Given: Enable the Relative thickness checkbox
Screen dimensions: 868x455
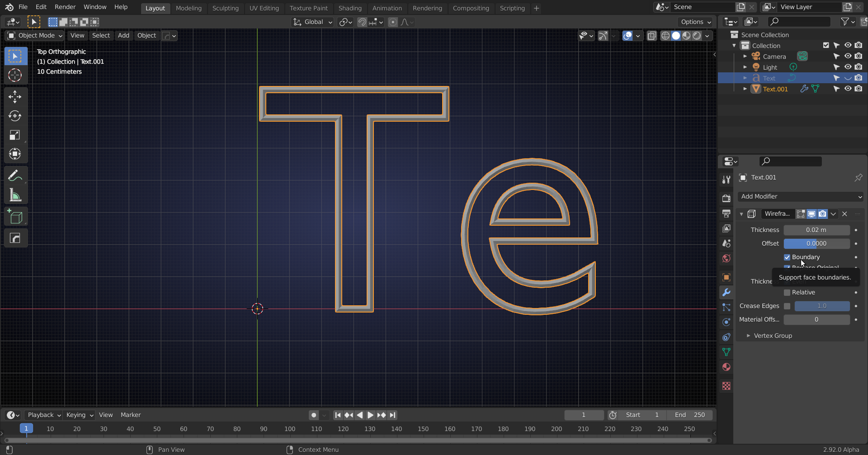Looking at the screenshot, I should [787, 293].
